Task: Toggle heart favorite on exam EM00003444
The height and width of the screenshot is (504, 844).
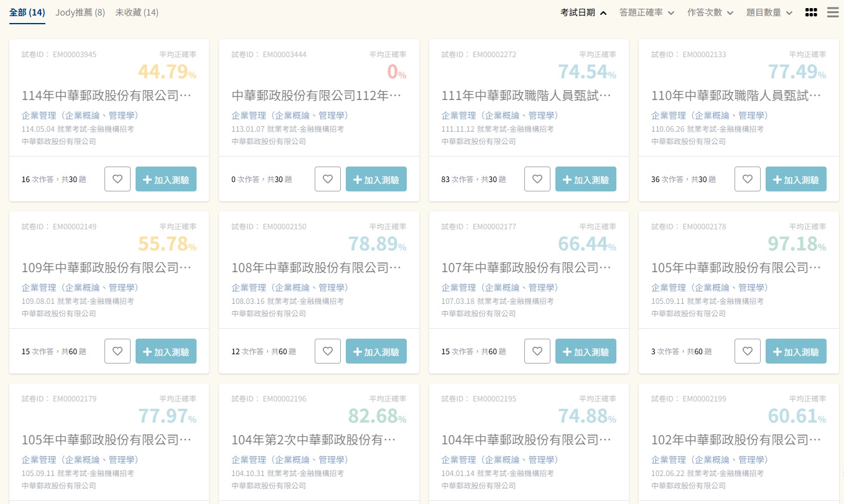Action: (x=328, y=179)
